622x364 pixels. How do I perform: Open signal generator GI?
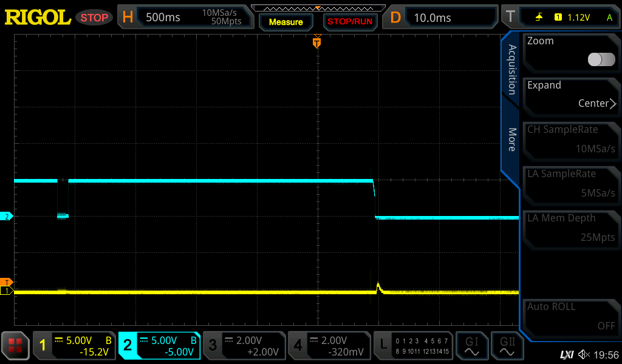click(471, 345)
